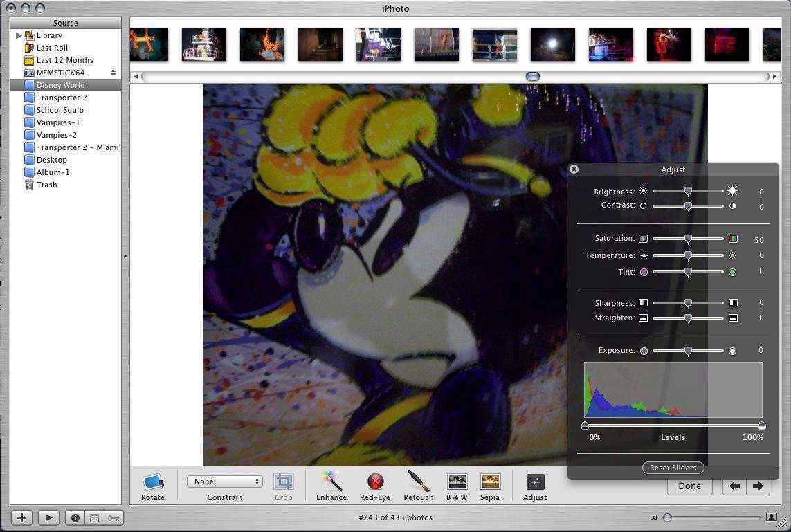Open the Constrain dropdown set to None
The image size is (791, 532).
pyautogui.click(x=224, y=481)
